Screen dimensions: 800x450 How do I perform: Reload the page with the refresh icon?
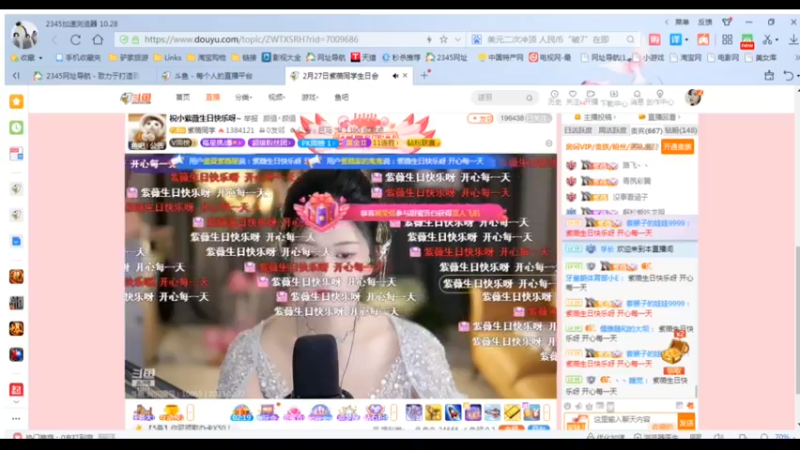(76, 39)
